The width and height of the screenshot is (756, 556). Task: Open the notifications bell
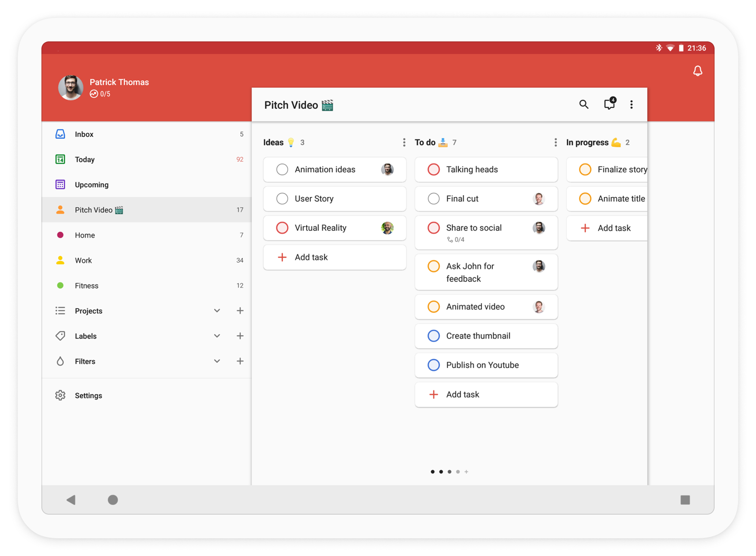pos(697,71)
